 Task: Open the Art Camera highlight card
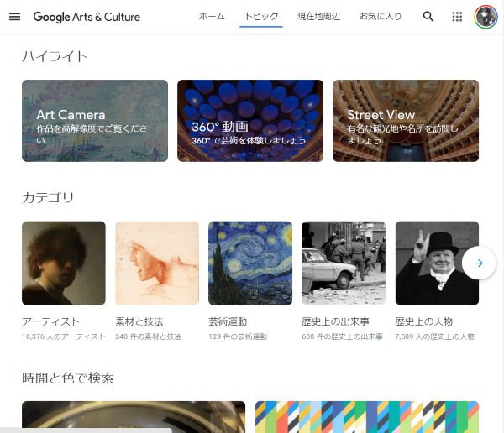pyautogui.click(x=95, y=121)
